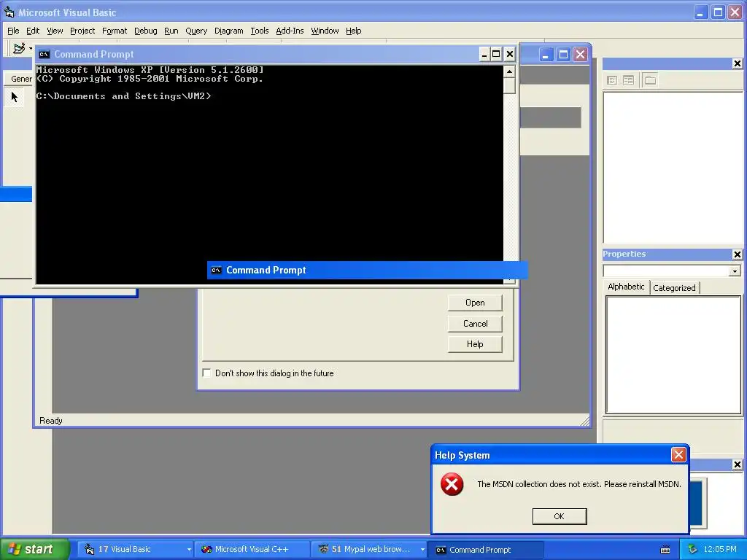The width and height of the screenshot is (747, 560).
Task: Close the Project Explorer panel
Action: point(737,64)
